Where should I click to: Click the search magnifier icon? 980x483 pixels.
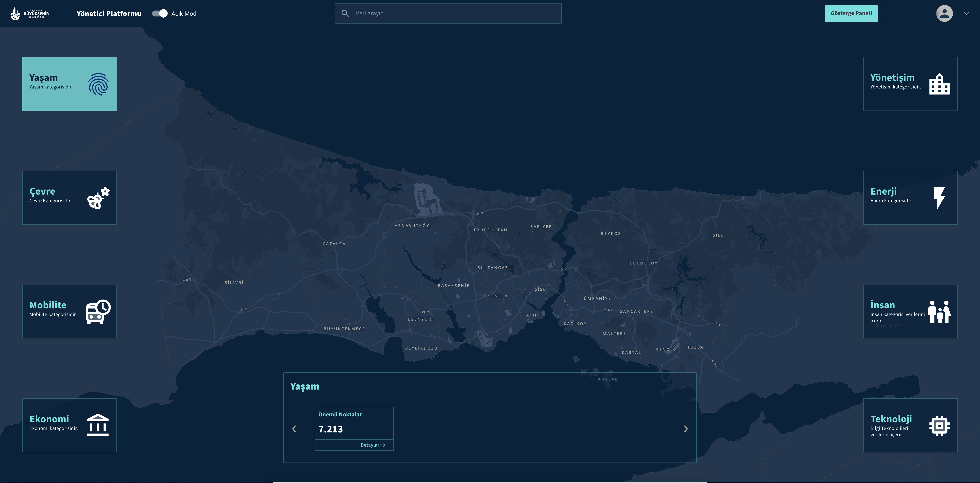pos(345,13)
